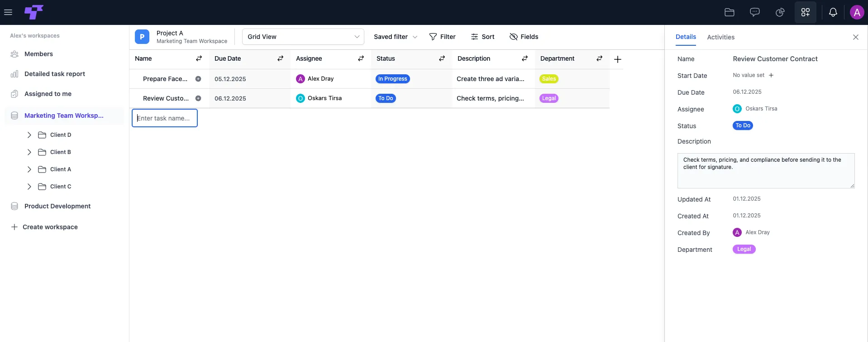
Task: Click the Description column swap icon
Action: [x=525, y=58]
